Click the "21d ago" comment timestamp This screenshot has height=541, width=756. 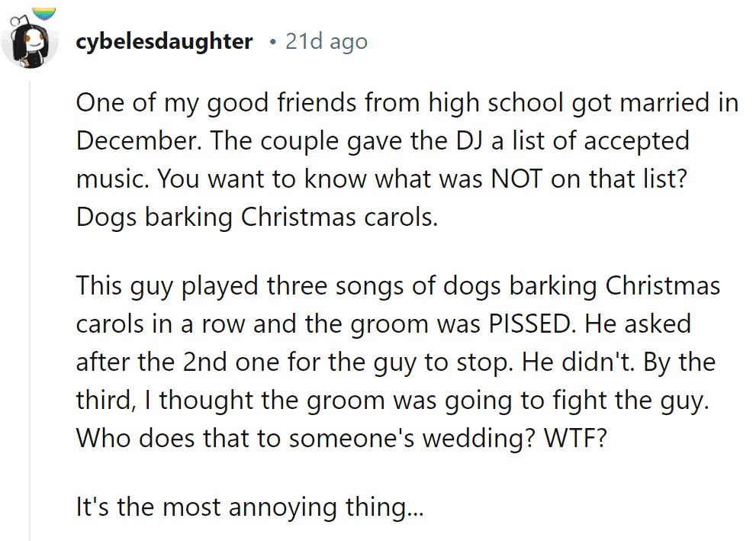tap(327, 42)
